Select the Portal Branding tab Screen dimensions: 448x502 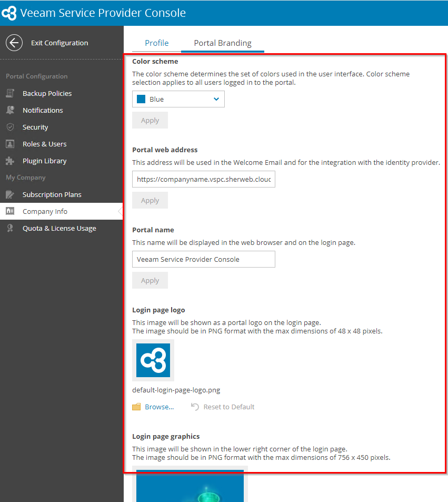point(223,43)
